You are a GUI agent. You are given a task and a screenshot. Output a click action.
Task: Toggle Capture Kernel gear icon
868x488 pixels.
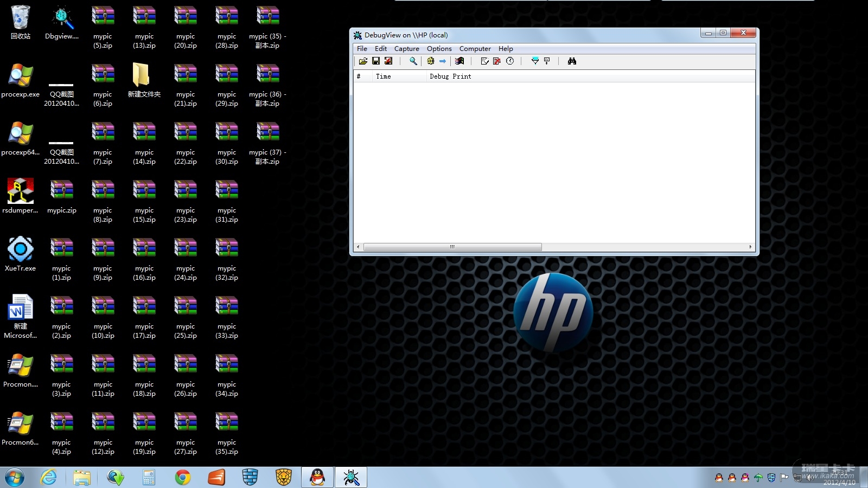coord(431,61)
